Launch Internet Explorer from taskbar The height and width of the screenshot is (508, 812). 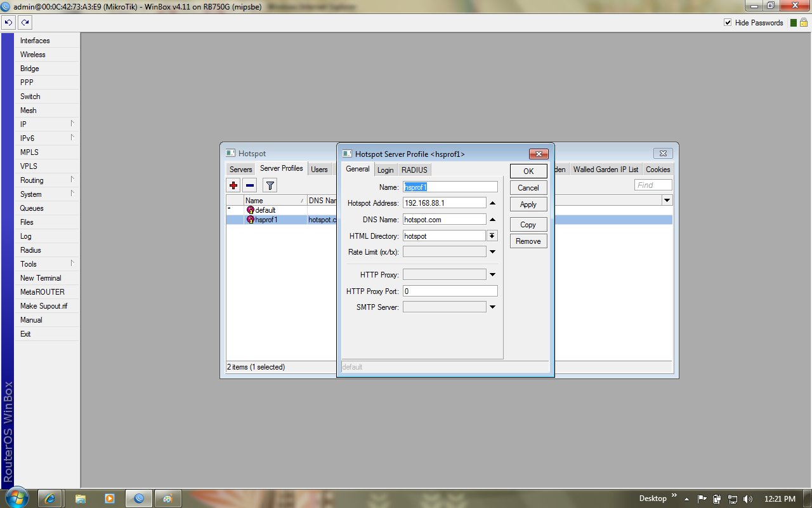pyautogui.click(x=50, y=498)
